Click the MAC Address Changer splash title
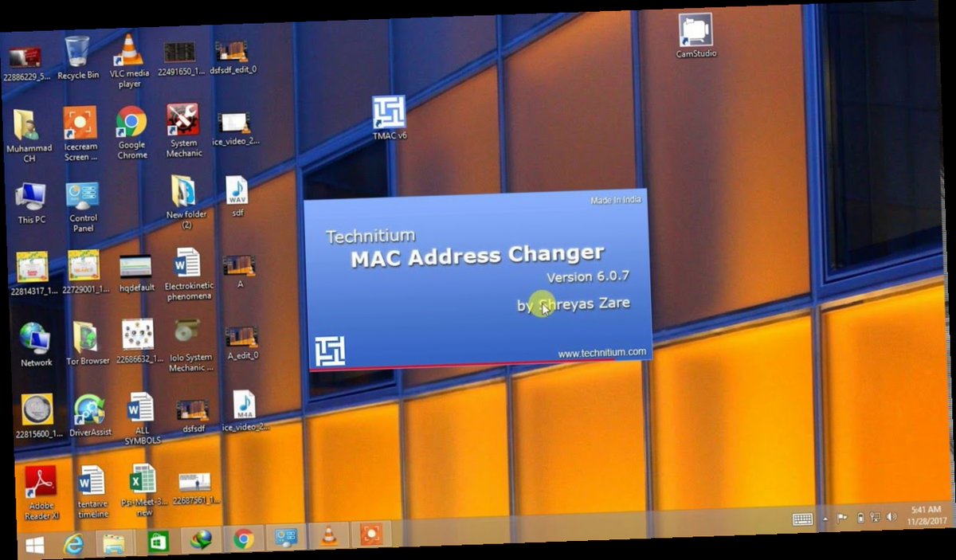Screen dimensions: 956x560 click(x=477, y=256)
